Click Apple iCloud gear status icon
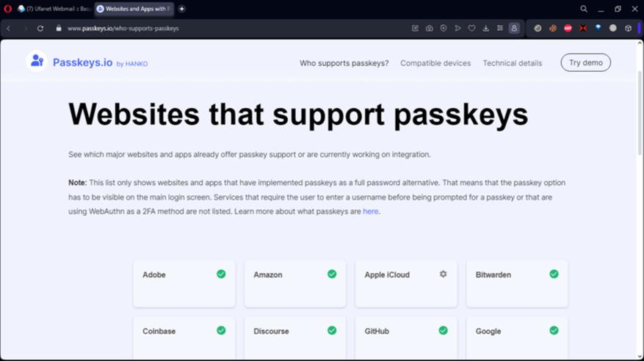This screenshot has width=644, height=361. (x=443, y=274)
